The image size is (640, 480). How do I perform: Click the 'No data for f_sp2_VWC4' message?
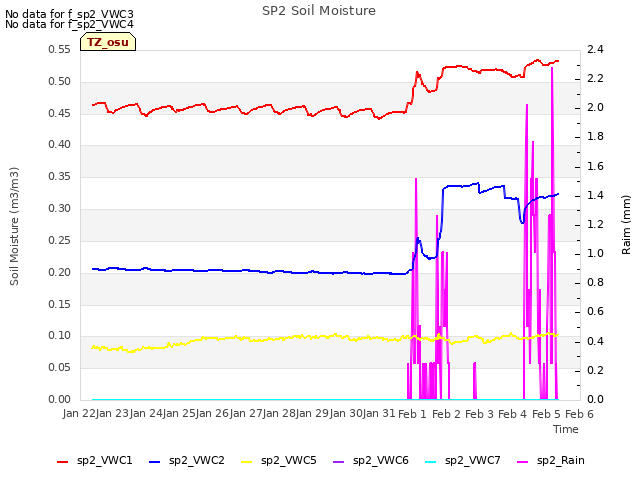(x=69, y=24)
